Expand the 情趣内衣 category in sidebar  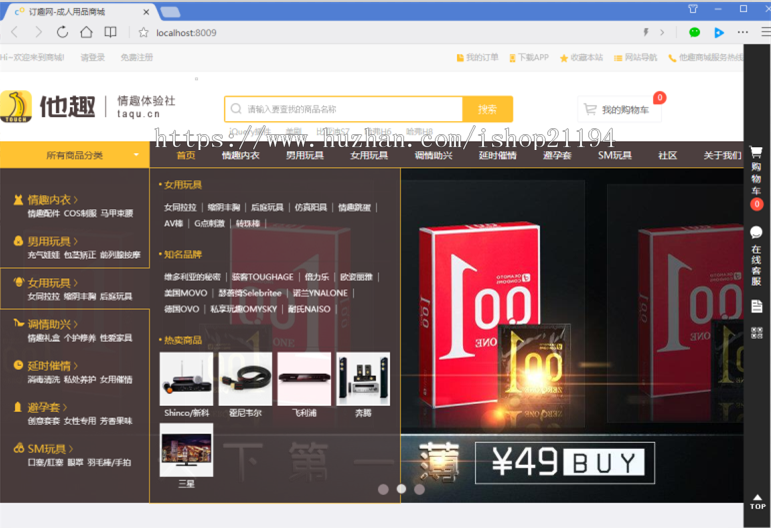point(53,200)
